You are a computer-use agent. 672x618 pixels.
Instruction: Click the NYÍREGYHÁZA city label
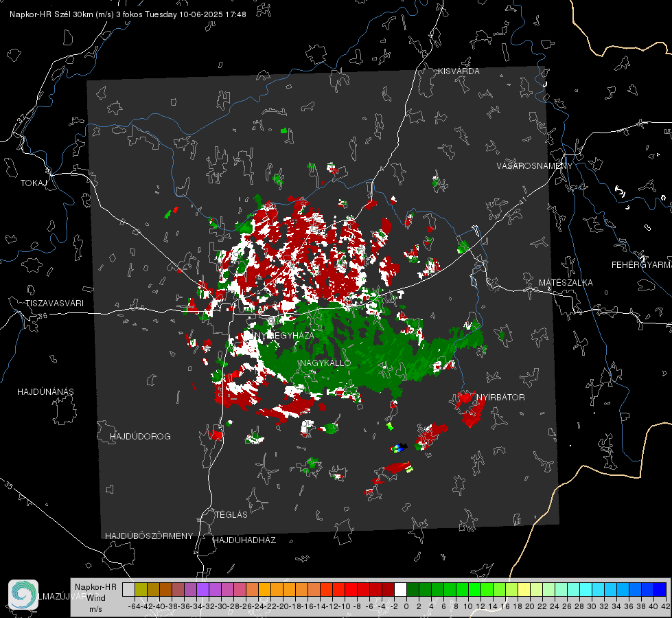(284, 335)
